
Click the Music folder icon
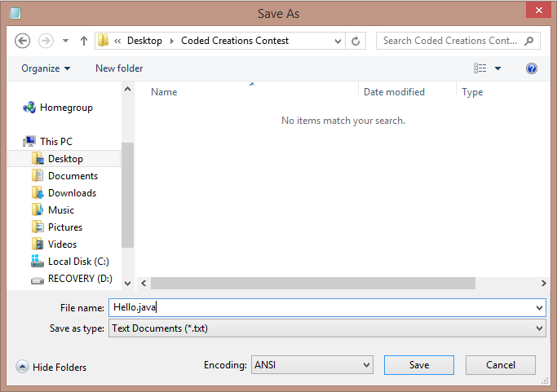tap(38, 209)
